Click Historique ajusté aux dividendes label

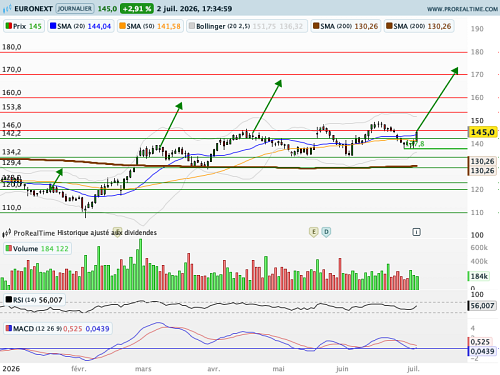(x=107, y=233)
